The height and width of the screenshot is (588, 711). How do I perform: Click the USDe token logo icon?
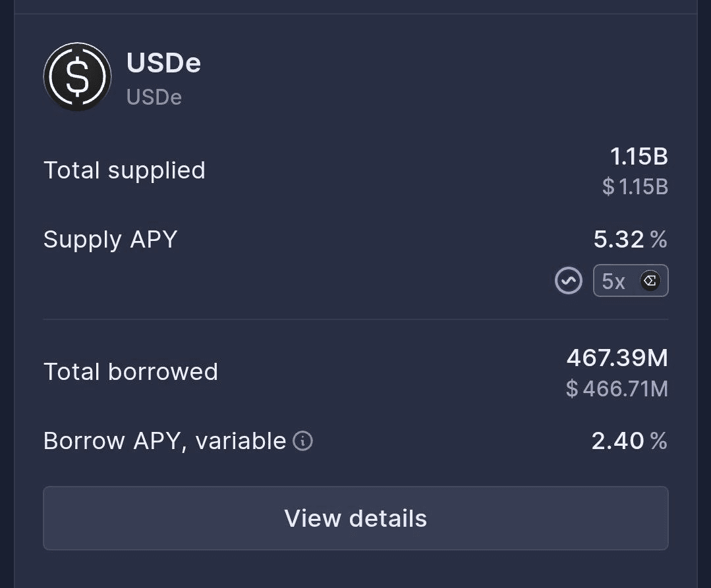(77, 77)
